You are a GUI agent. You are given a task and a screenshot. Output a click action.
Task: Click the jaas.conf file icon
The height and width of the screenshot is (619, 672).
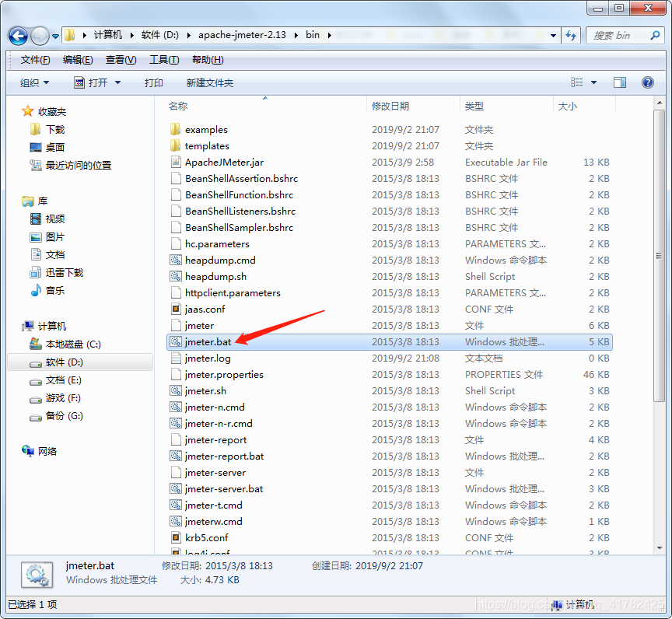point(175,309)
